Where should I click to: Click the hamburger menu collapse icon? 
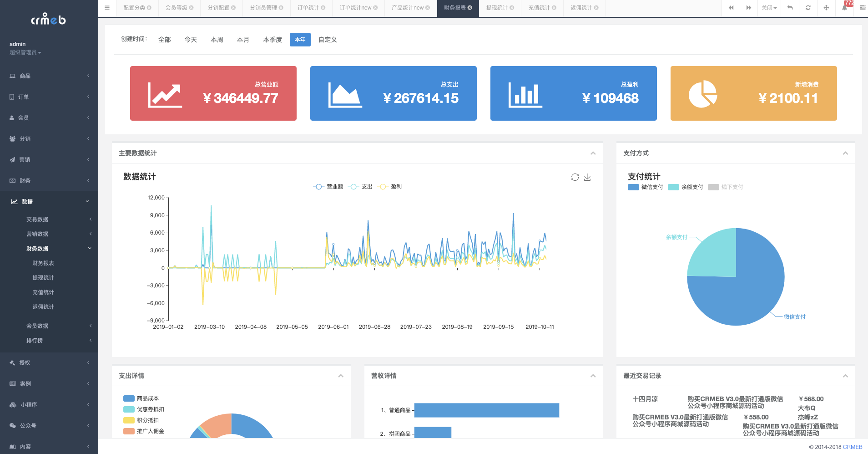tap(107, 8)
